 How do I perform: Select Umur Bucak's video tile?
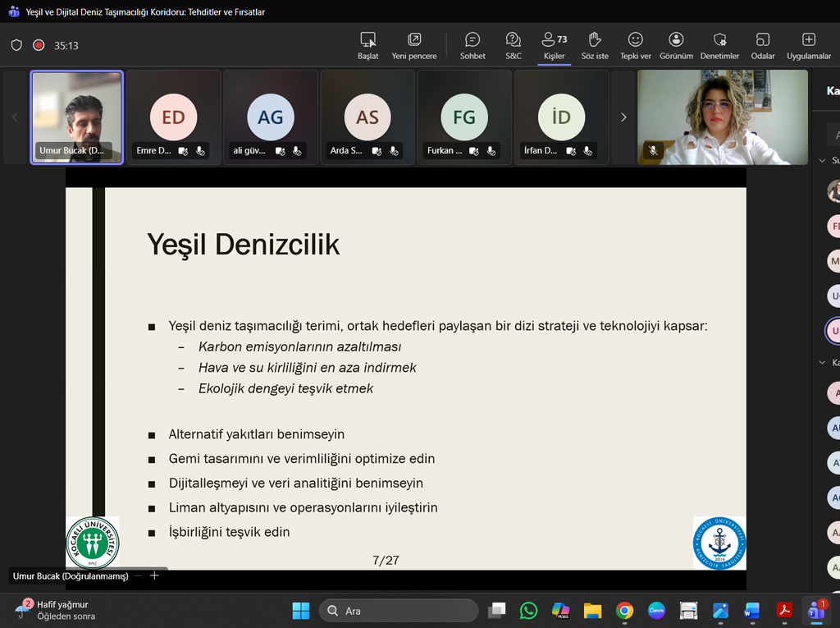coord(77,117)
